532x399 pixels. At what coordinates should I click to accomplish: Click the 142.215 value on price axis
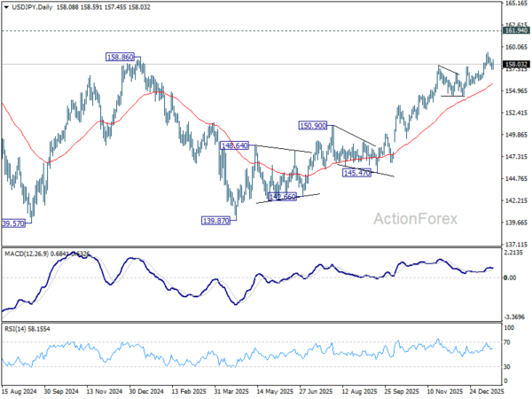516,200
